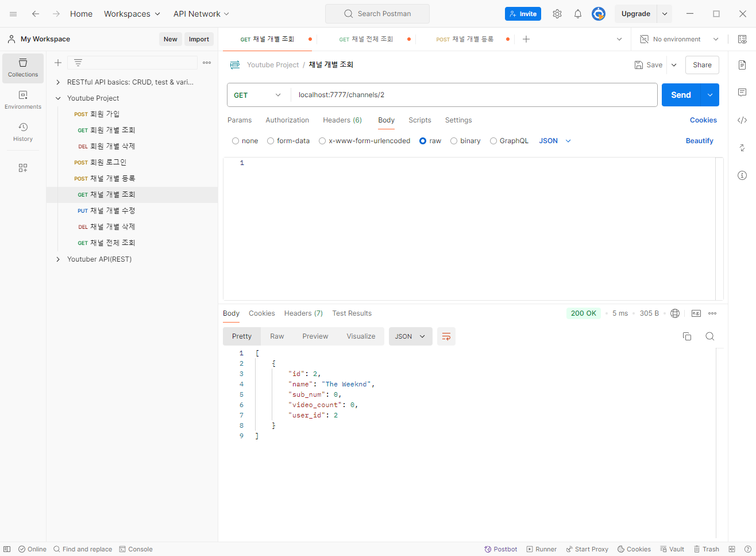Screen dimensions: 756x556
Task: Click the Import button
Action: point(199,39)
